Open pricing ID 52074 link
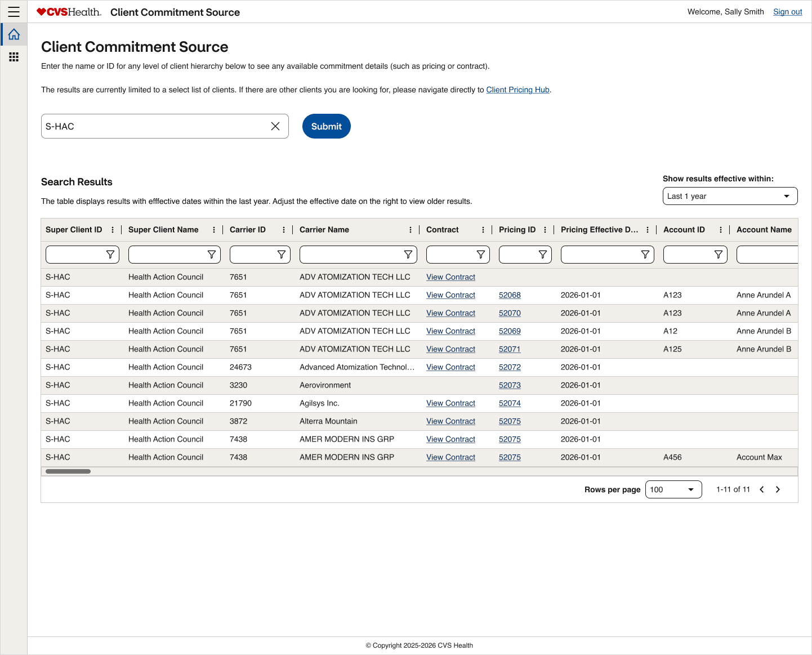The image size is (812, 655). pyautogui.click(x=510, y=403)
